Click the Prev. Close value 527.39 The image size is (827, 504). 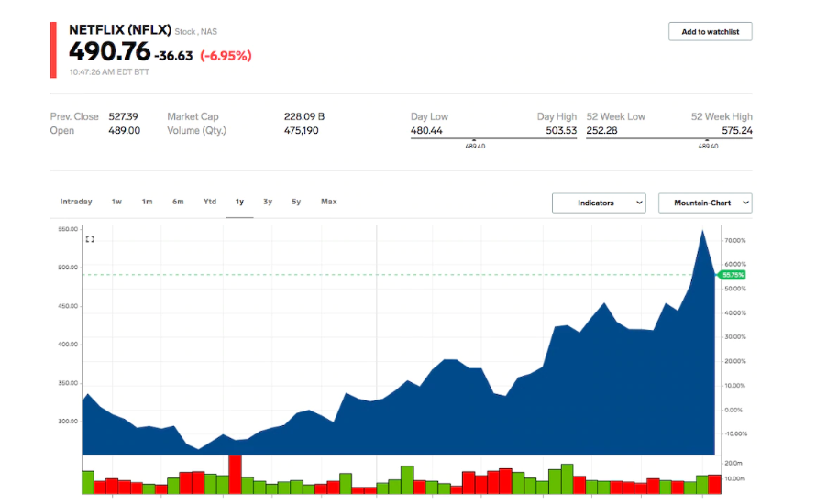click(x=124, y=116)
